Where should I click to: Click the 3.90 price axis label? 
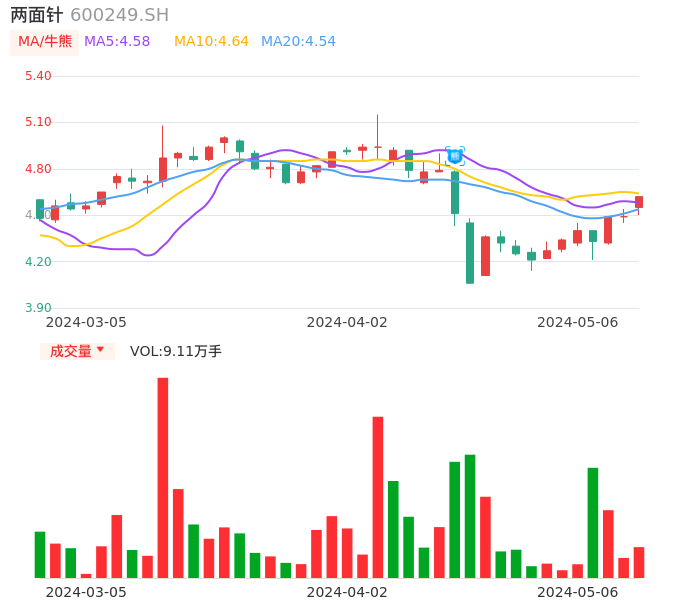tap(37, 308)
